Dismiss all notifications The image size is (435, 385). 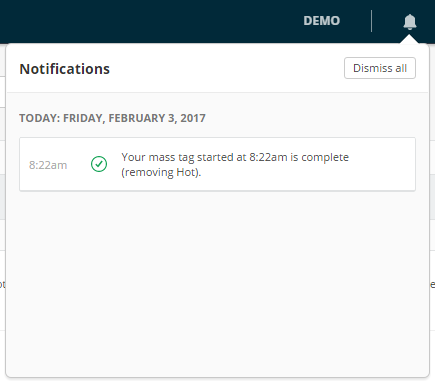pyautogui.click(x=380, y=68)
